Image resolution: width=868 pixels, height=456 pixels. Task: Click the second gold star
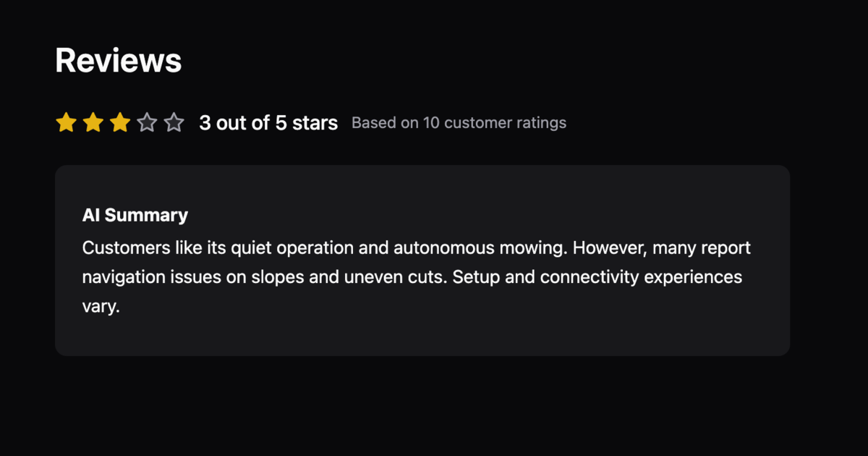[x=93, y=122]
